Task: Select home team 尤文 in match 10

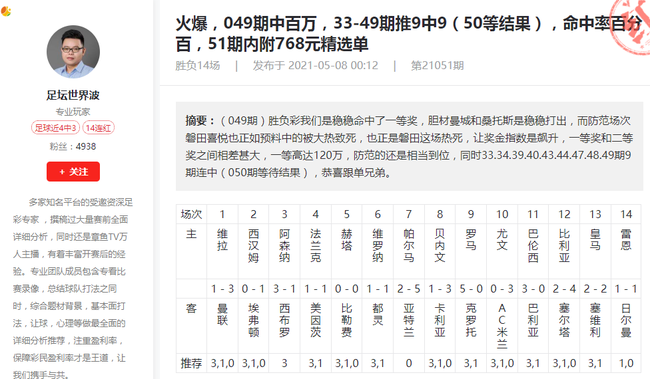Action: pos(502,240)
